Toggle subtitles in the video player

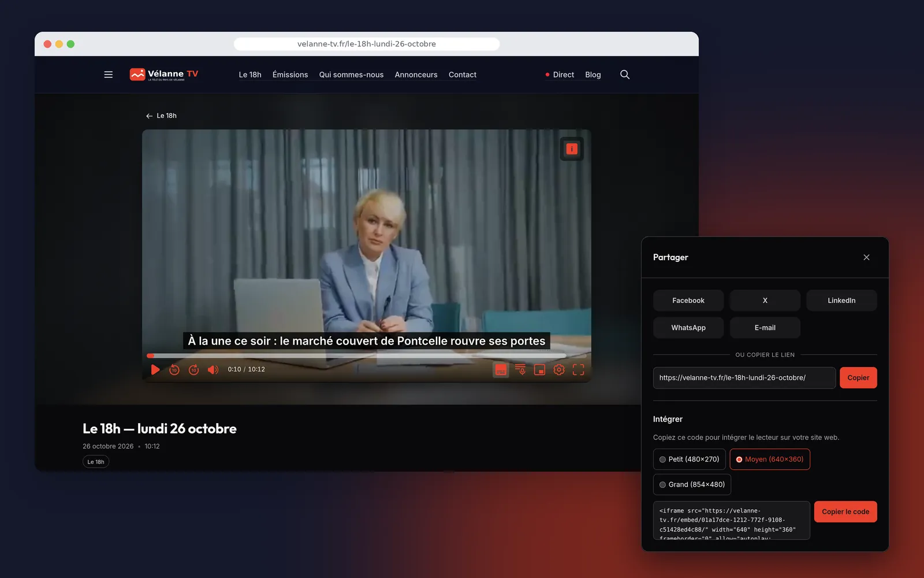point(501,370)
